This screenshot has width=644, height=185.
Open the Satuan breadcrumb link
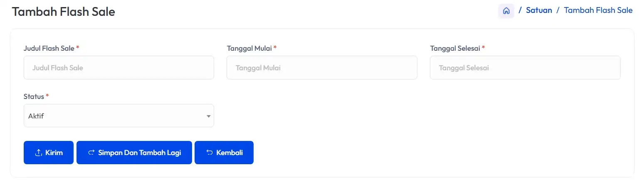pos(539,10)
